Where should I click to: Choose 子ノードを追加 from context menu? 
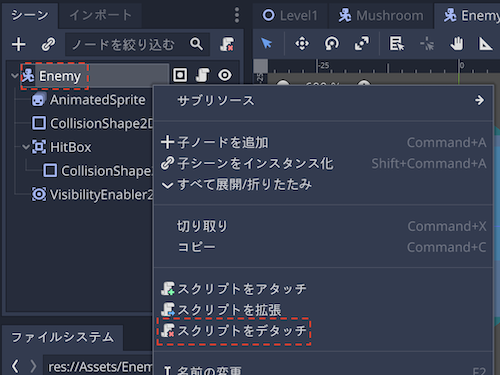323,143
